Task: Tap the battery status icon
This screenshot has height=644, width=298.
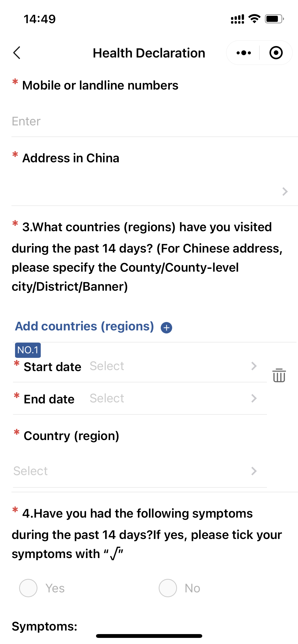Action: tap(274, 19)
